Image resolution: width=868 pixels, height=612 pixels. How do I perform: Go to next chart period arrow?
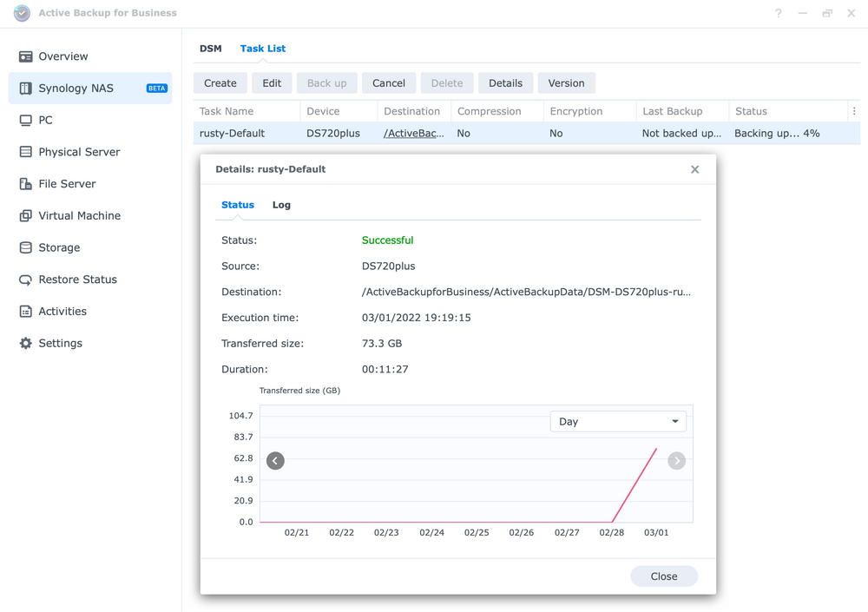click(x=676, y=461)
